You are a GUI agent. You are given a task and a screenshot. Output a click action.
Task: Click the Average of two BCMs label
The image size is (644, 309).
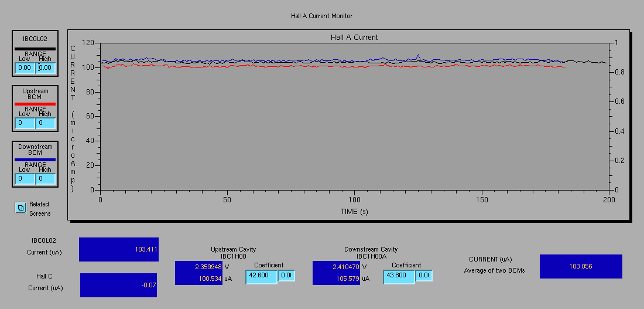point(495,270)
